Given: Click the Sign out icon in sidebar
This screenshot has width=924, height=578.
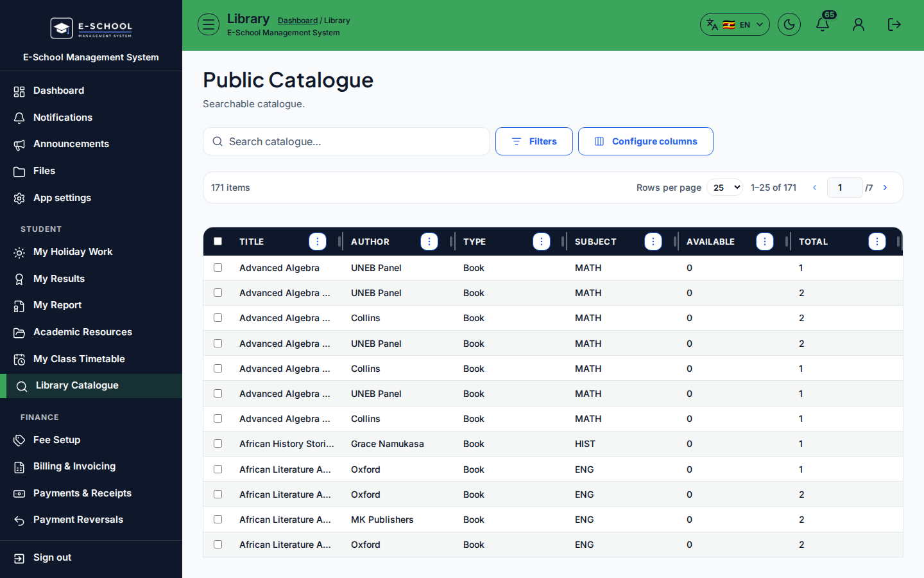Looking at the screenshot, I should tap(19, 558).
